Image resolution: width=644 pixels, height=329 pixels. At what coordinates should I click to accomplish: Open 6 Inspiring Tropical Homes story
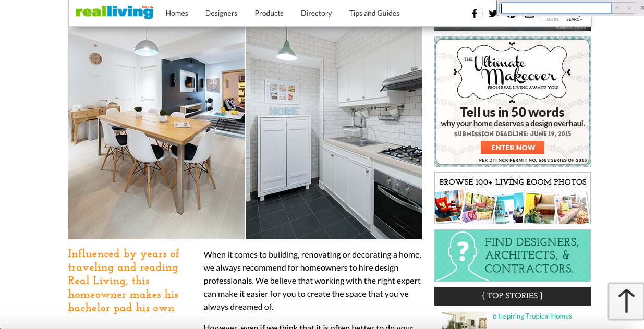532,316
